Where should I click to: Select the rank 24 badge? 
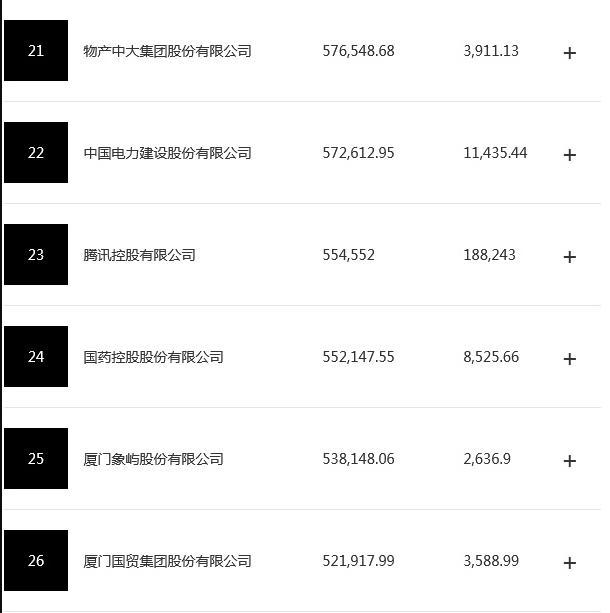coord(36,357)
